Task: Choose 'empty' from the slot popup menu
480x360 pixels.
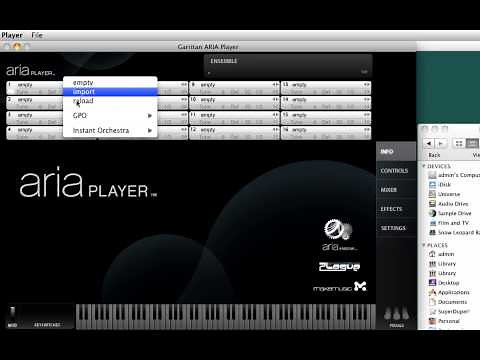Action: (110, 82)
